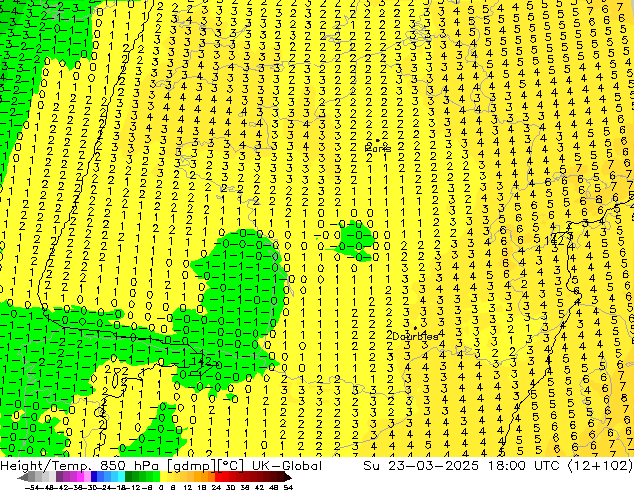
Task: Click the '142' contour label beside green area
Action: pyautogui.click(x=202, y=361)
